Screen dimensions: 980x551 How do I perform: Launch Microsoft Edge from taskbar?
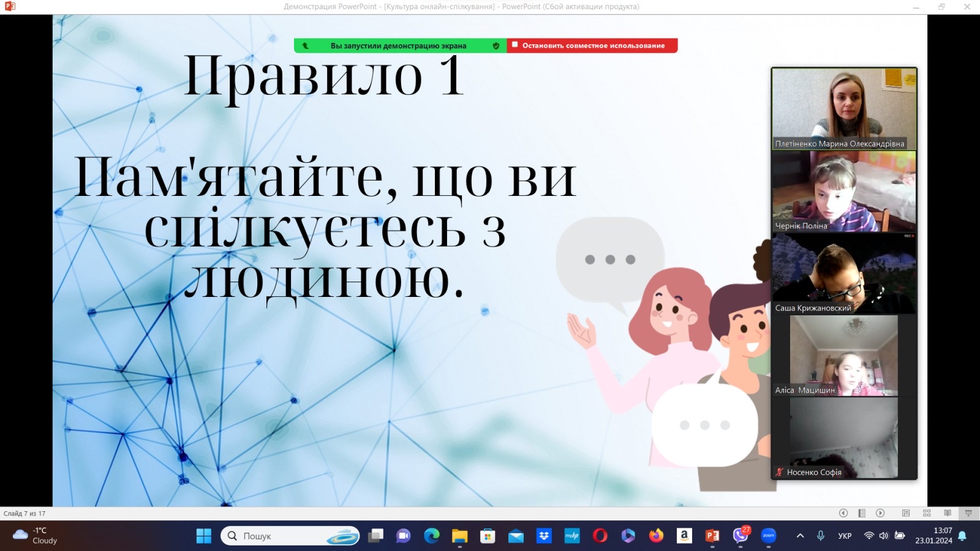(432, 536)
